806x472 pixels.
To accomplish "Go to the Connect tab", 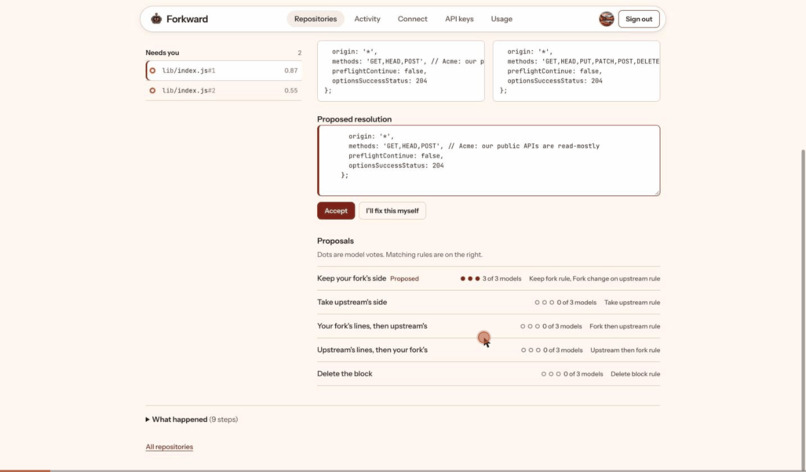I will click(412, 19).
